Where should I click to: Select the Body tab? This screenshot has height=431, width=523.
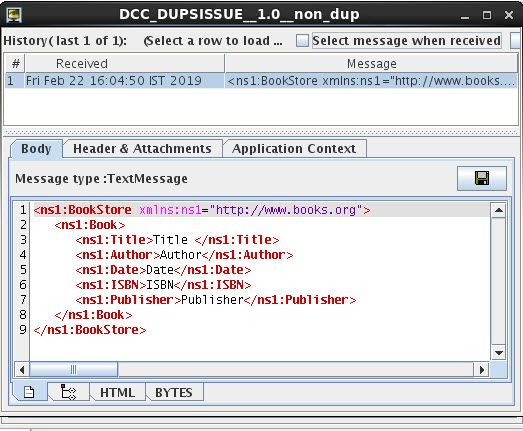tap(36, 149)
